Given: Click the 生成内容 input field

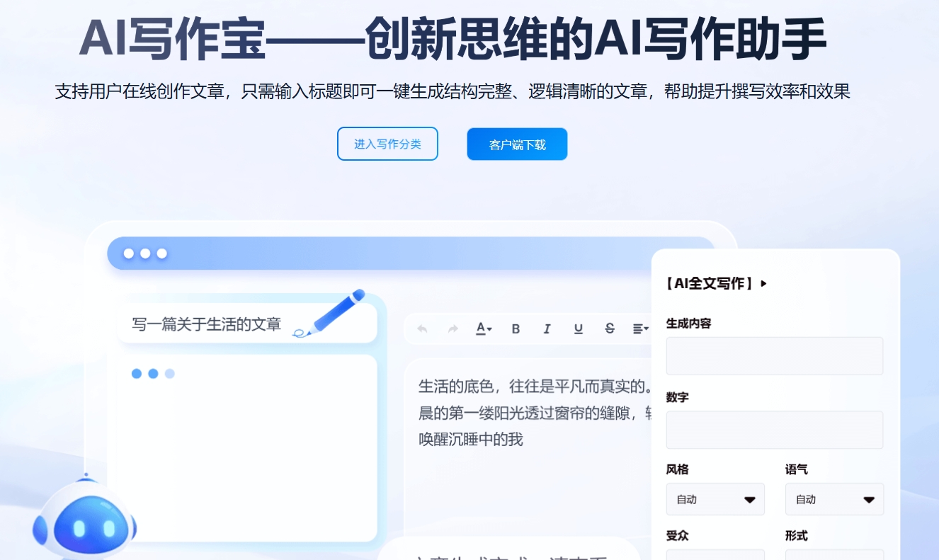Looking at the screenshot, I should [x=775, y=355].
